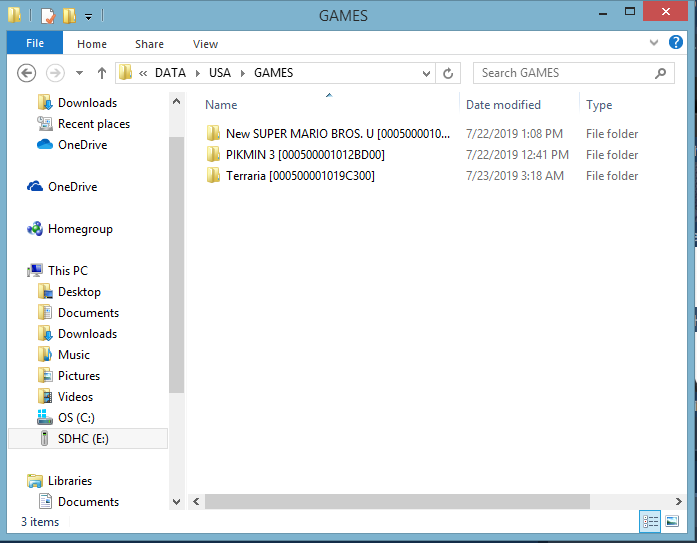Expand the breadcrumb arrow after DATA
The height and width of the screenshot is (543, 697).
198,73
